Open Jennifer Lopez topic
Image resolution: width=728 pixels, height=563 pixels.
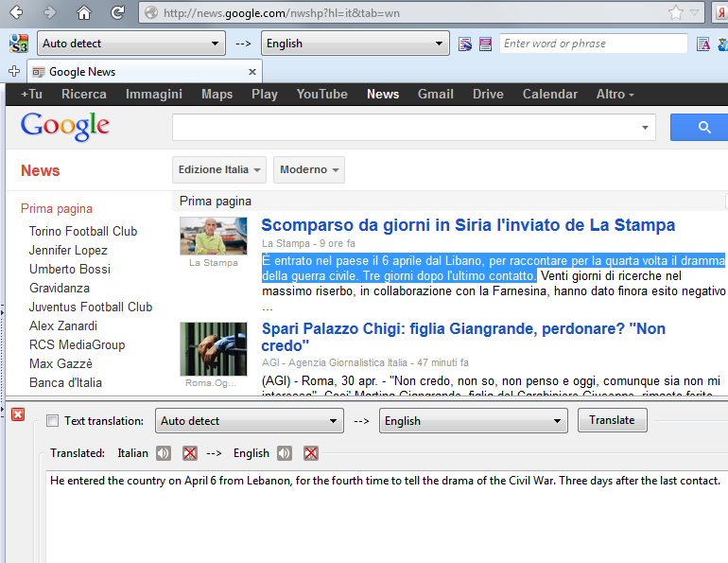[x=68, y=250]
